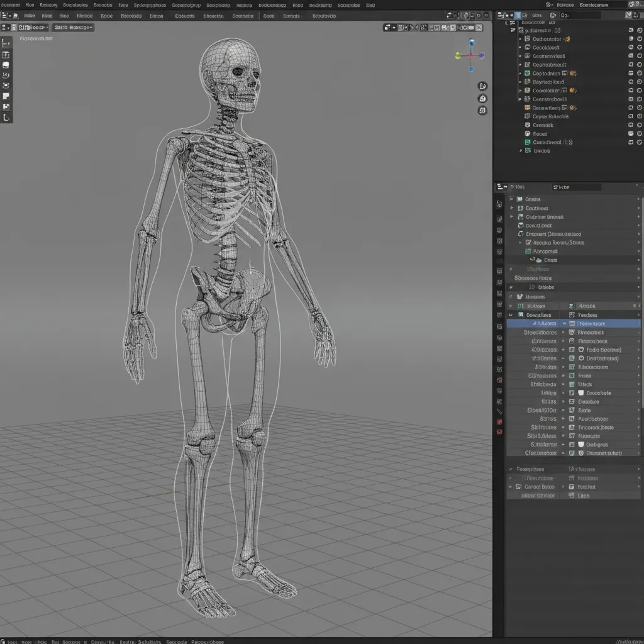Screen dimensions: 644x644
Task: Expand the Cechoatator item in the outliner tree
Action: (520, 39)
